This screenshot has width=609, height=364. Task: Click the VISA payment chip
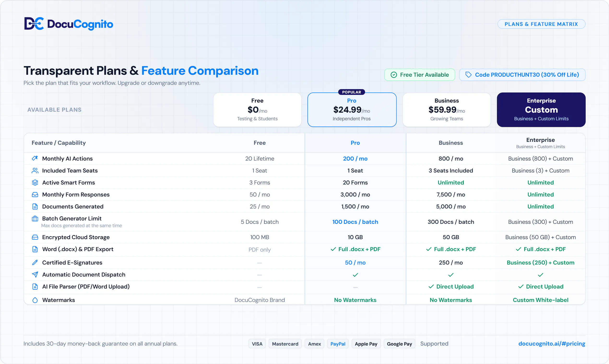tap(257, 344)
